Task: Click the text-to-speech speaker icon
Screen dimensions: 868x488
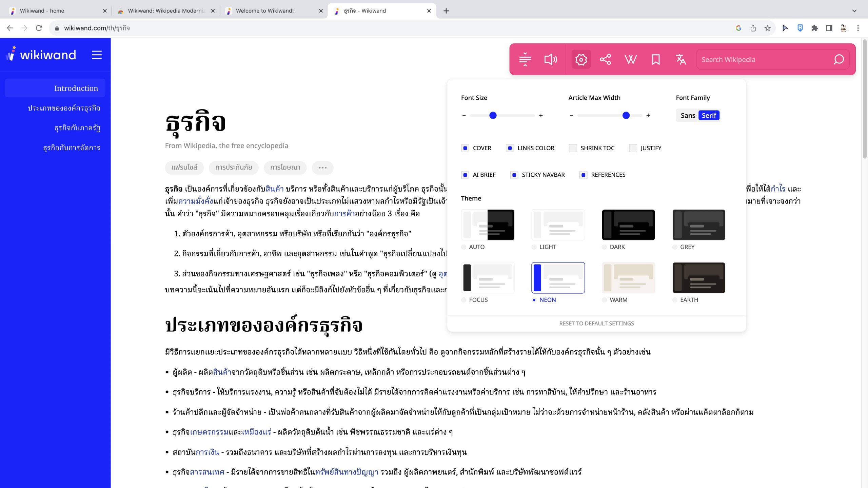Action: coord(550,59)
